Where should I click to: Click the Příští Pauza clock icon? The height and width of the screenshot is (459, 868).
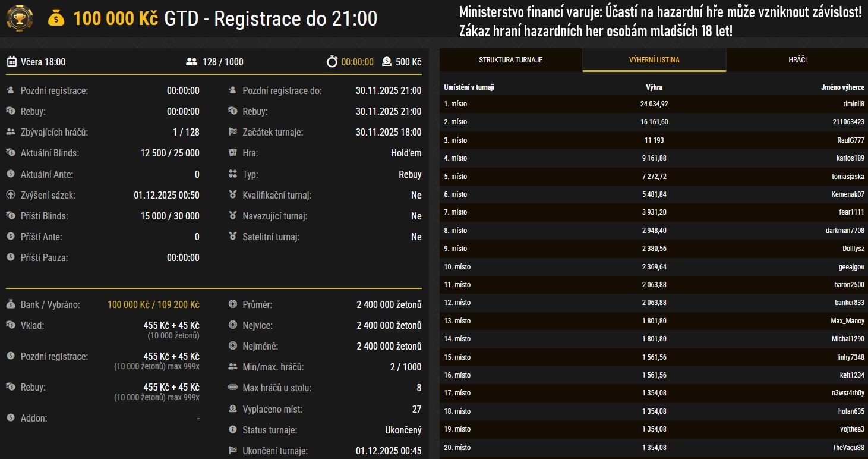point(11,257)
